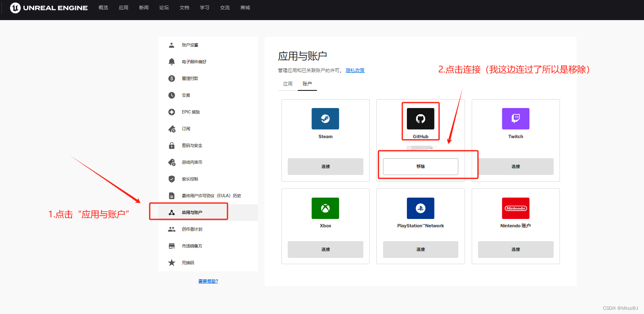Open 应用 in the top navigation
The image size is (644, 314).
point(123,8)
